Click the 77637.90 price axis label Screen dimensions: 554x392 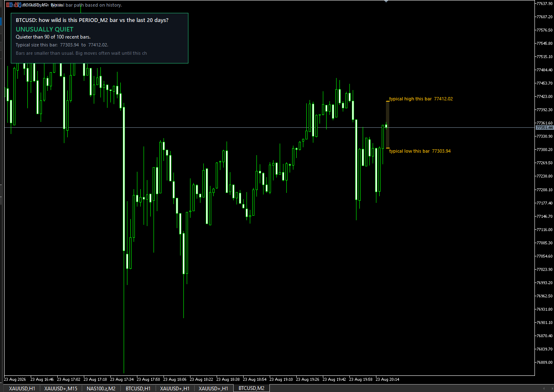(x=544, y=3)
